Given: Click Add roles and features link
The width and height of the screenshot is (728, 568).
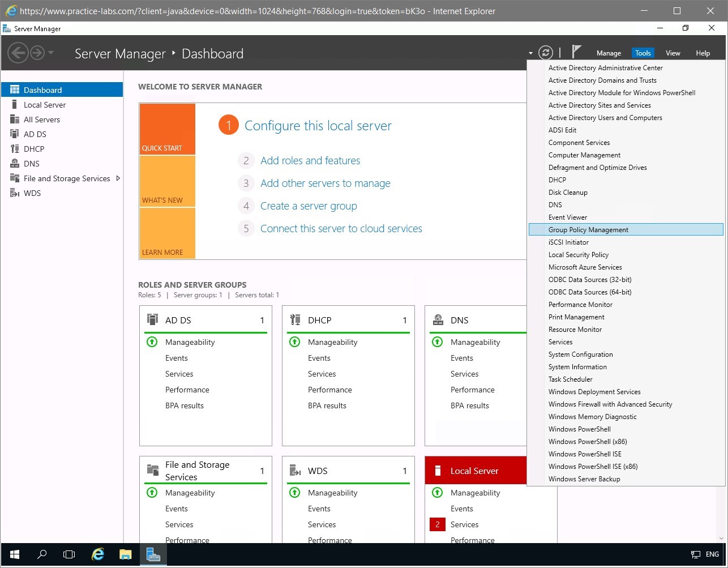Looking at the screenshot, I should (310, 161).
